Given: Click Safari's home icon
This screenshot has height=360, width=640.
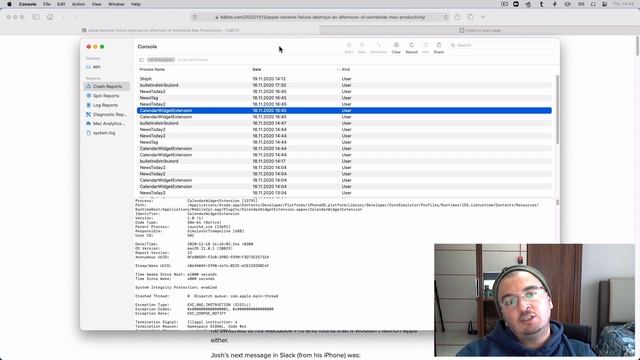Looking at the screenshot, I should click(x=50, y=17).
